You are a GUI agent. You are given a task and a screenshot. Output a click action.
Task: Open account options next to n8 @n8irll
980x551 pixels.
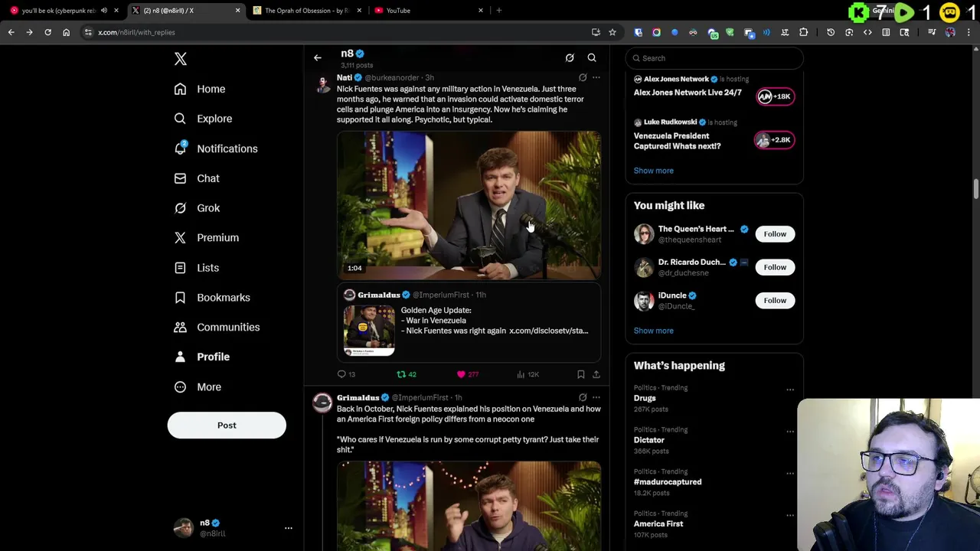pos(289,528)
